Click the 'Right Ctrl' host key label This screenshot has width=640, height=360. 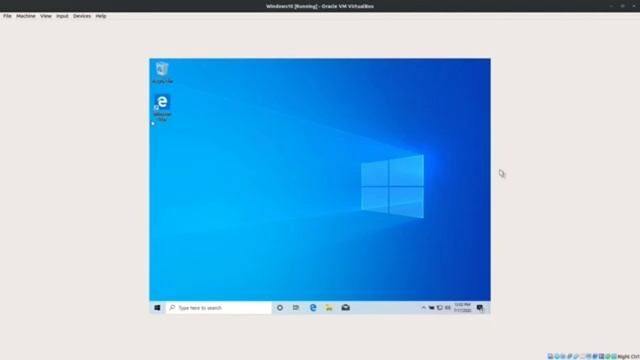pos(628,357)
